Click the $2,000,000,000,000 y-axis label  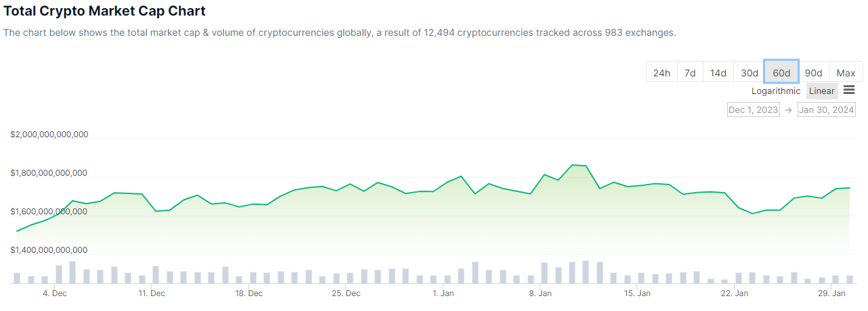[49, 135]
